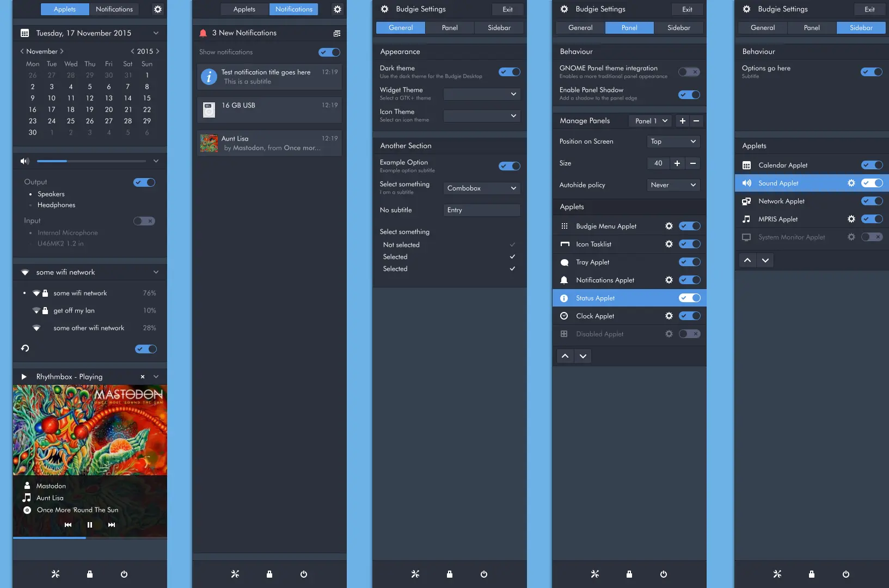Image resolution: width=889 pixels, height=588 pixels.
Task: Click the volume speaker icon beside the slider
Action: tap(24, 161)
